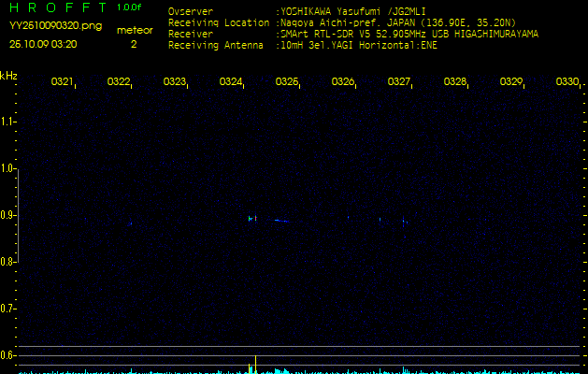
Task: Click the 0327 time marker
Action: click(398, 81)
